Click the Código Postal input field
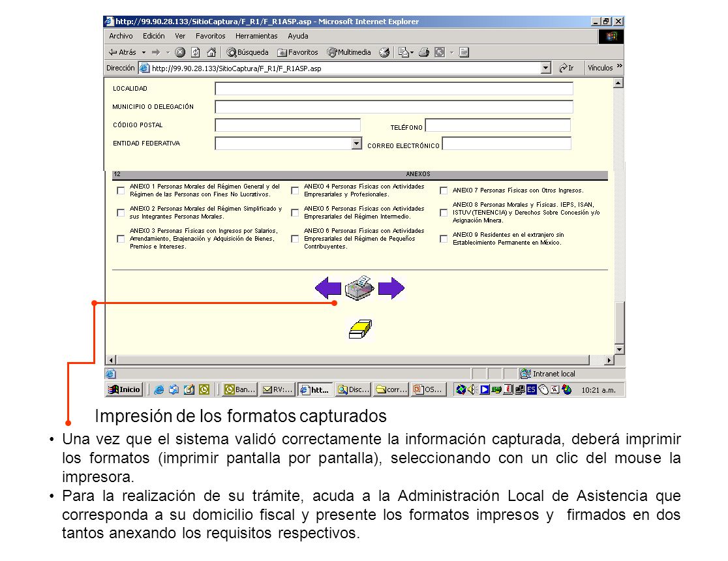 (x=288, y=125)
